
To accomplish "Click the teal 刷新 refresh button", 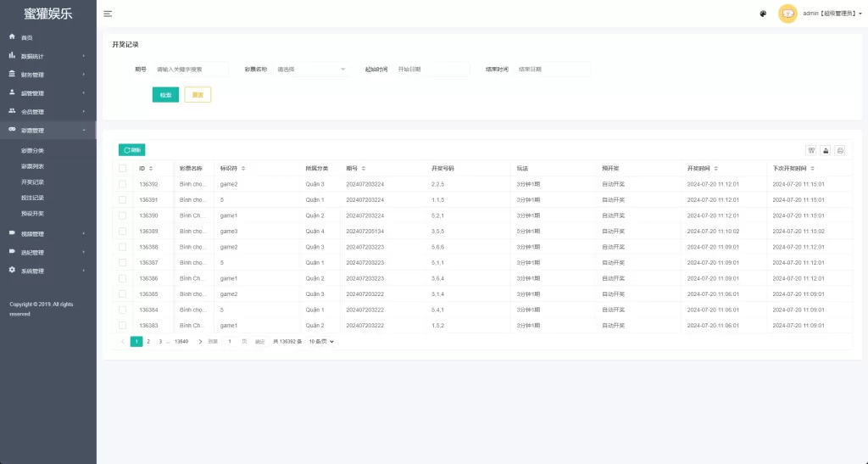I will (131, 150).
